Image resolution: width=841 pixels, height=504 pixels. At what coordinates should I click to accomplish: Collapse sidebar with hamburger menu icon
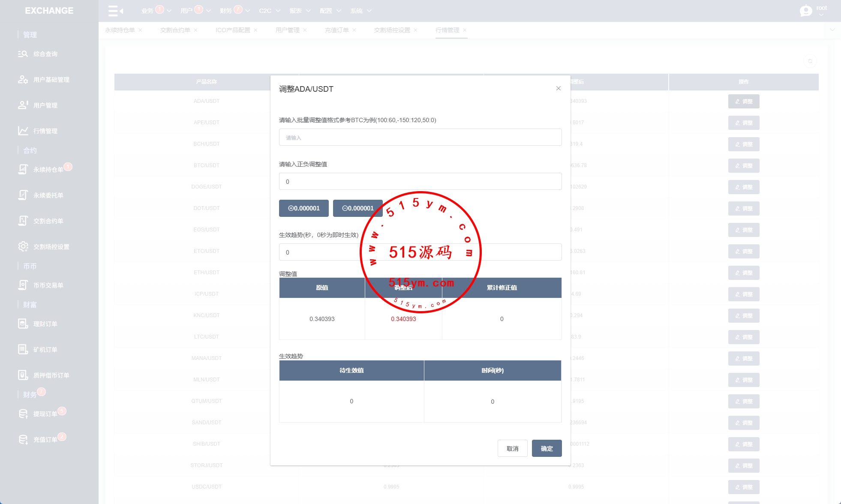coord(115,11)
